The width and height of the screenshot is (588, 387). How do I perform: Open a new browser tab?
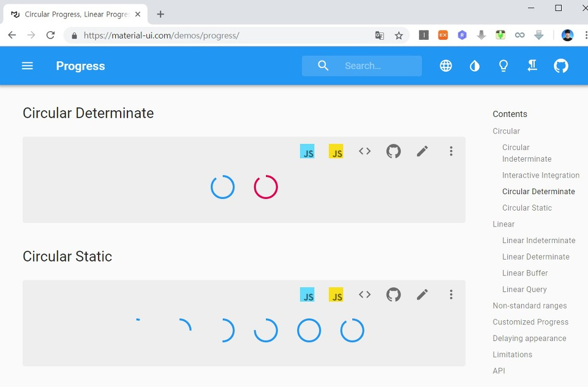click(160, 14)
